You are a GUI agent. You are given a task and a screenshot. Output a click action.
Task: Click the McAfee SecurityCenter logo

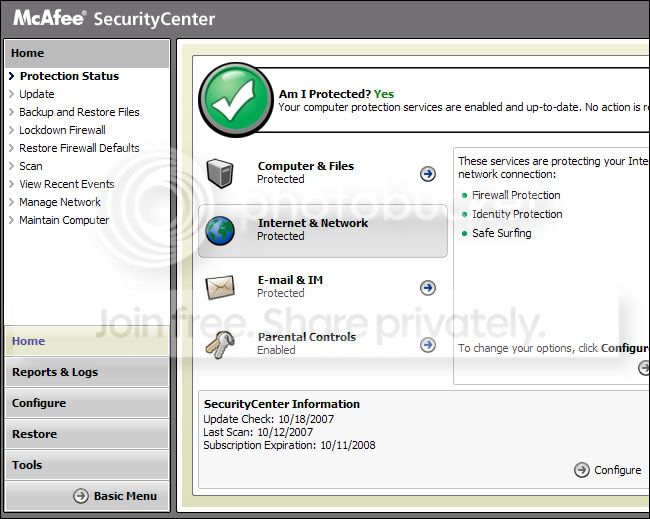coord(114,19)
